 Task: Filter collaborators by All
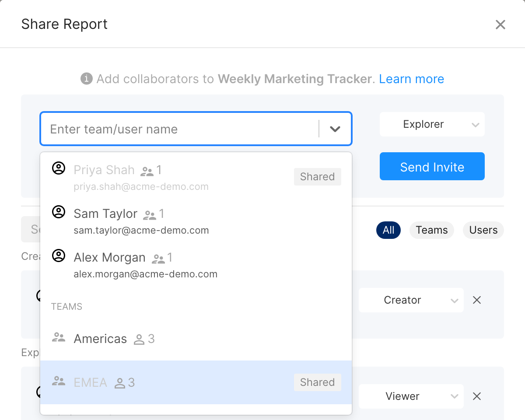tap(388, 230)
